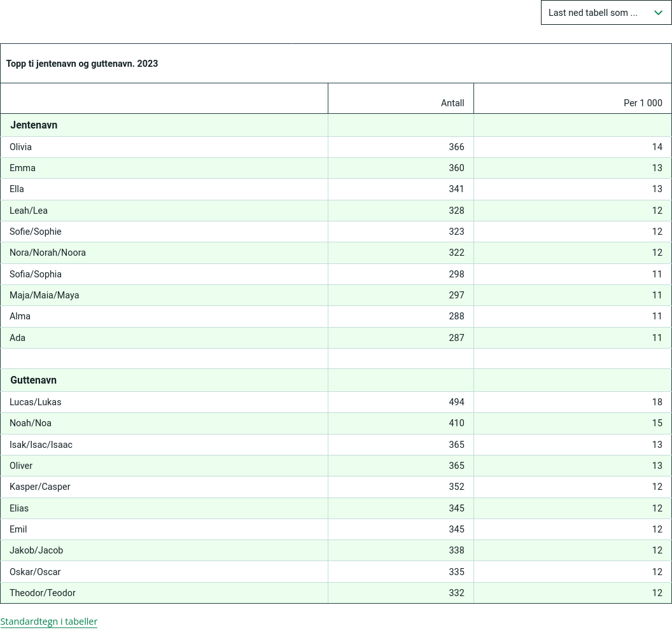Click the table title 'Topp ti jentenavn og guttenavn. 2023'

(x=82, y=64)
